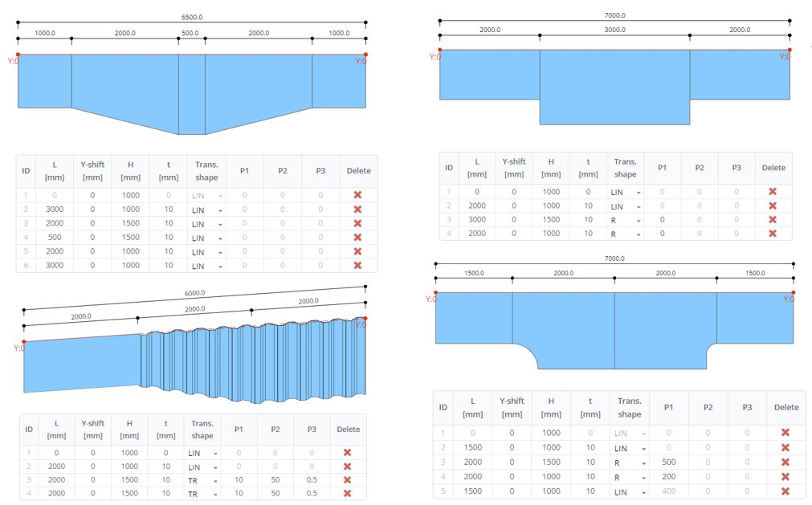Open LIN shape dropdown in bottom-right row 2
This screenshot has width=812, height=505.
(x=629, y=448)
